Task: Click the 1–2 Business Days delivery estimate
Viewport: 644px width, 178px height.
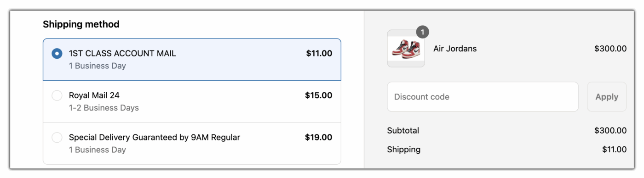Action: tap(104, 108)
